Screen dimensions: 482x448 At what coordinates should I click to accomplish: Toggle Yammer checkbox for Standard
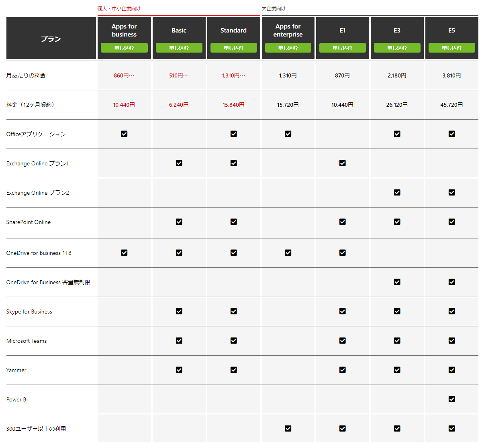pyautogui.click(x=233, y=370)
